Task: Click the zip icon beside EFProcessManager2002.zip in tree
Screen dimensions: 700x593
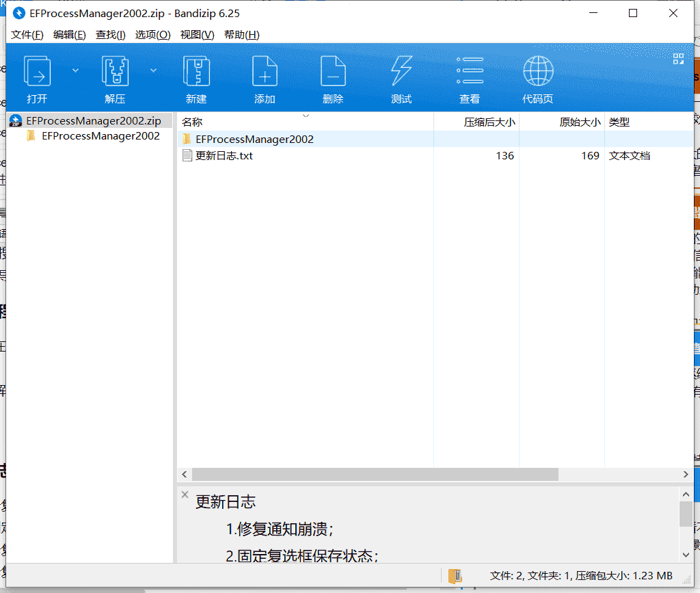Action: (x=16, y=120)
